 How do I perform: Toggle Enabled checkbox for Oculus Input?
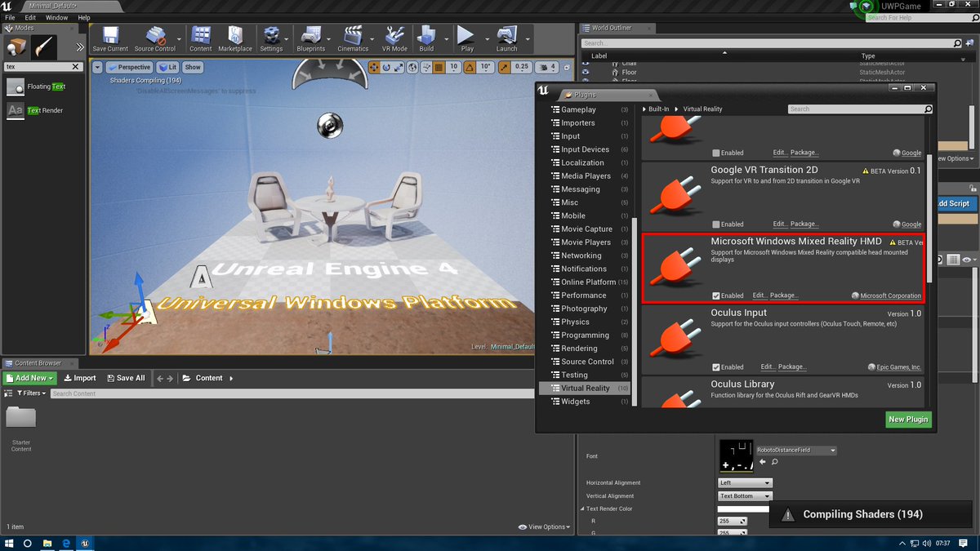(716, 367)
